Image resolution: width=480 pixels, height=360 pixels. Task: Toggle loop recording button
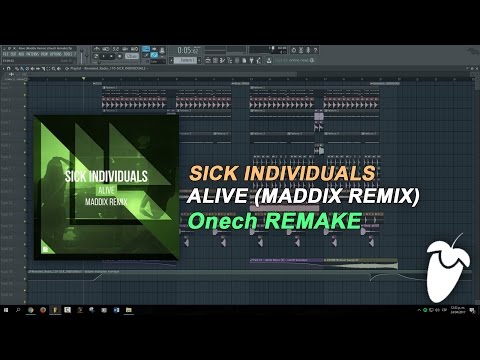(x=134, y=49)
